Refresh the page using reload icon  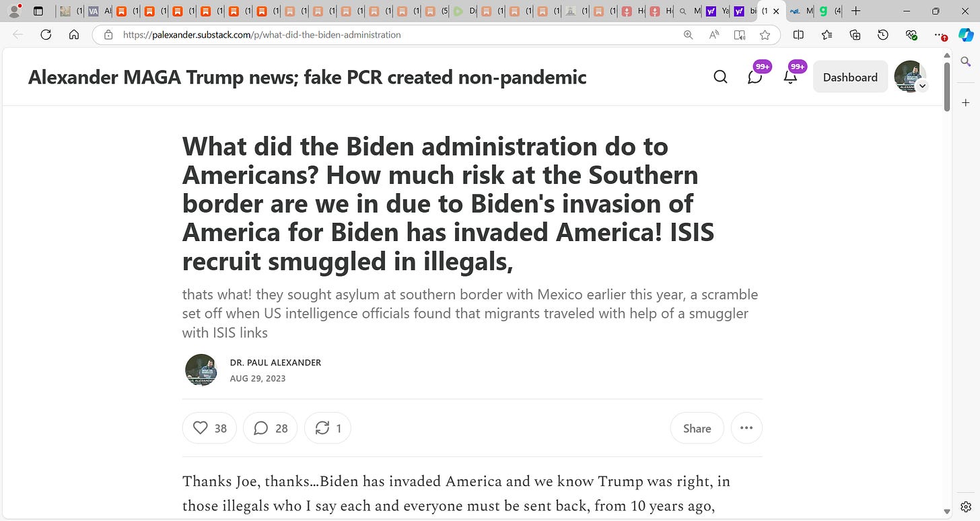pos(46,35)
